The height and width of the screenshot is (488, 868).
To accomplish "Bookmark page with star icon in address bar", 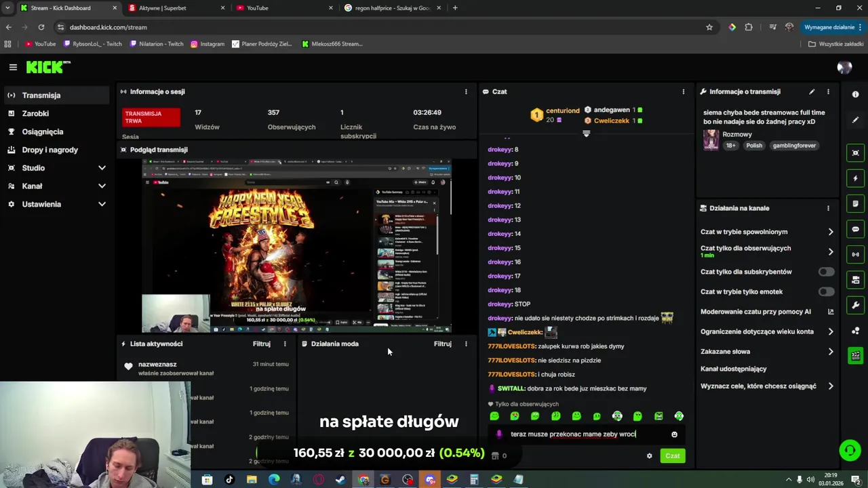I will pyautogui.click(x=709, y=27).
